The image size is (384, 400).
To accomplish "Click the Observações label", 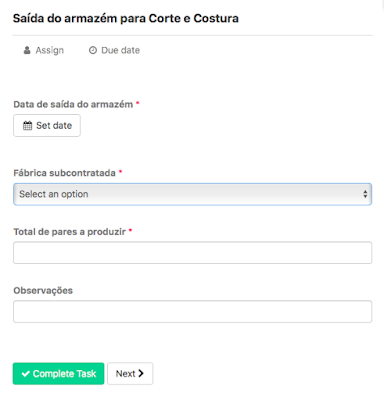I will coord(43,291).
